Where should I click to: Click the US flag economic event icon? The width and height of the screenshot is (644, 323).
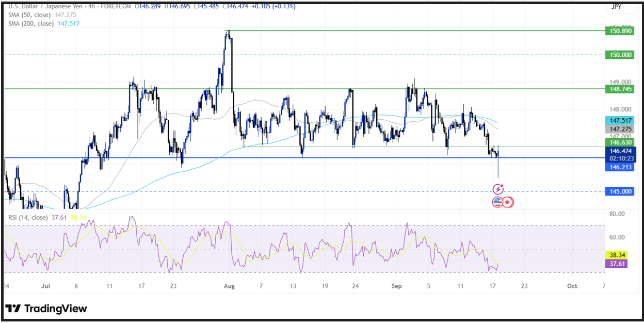pyautogui.click(x=497, y=202)
